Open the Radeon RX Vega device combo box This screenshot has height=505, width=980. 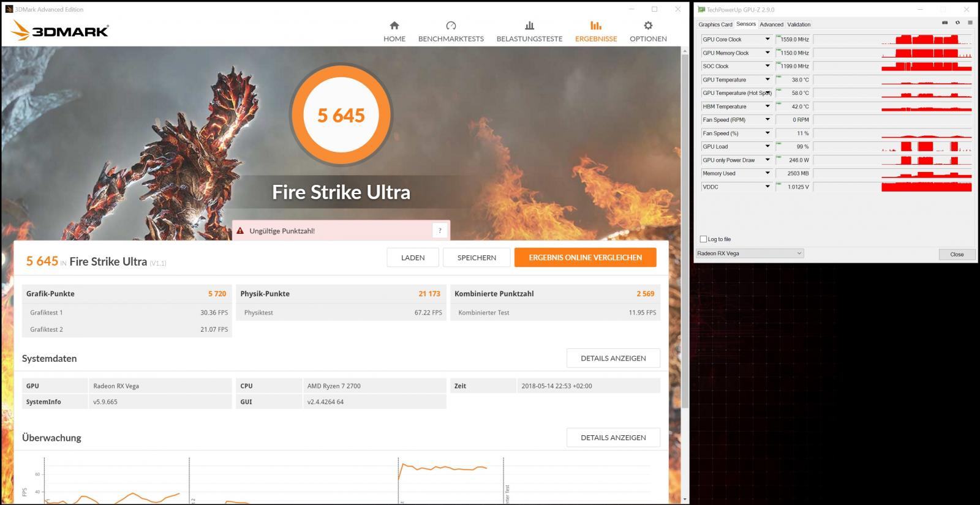click(750, 253)
